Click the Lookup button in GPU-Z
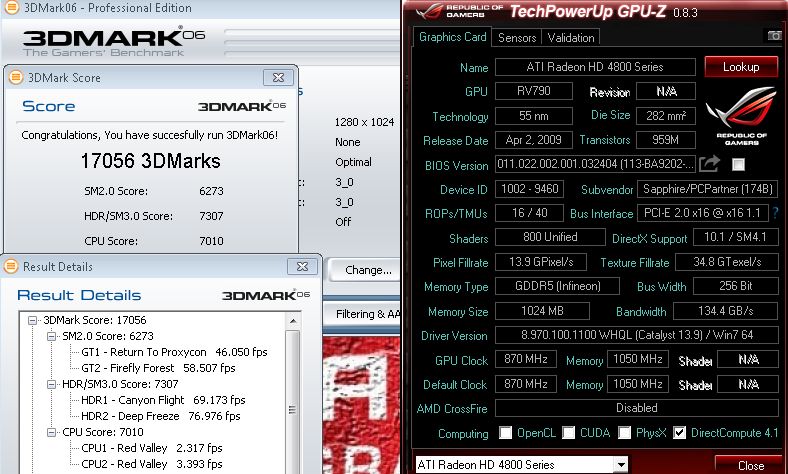788x474 pixels. tap(741, 67)
